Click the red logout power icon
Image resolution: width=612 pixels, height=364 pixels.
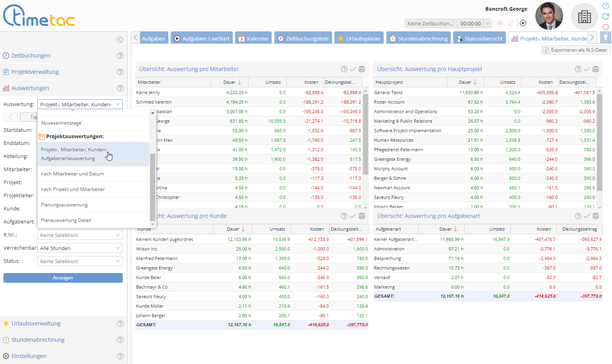pyautogui.click(x=606, y=27)
